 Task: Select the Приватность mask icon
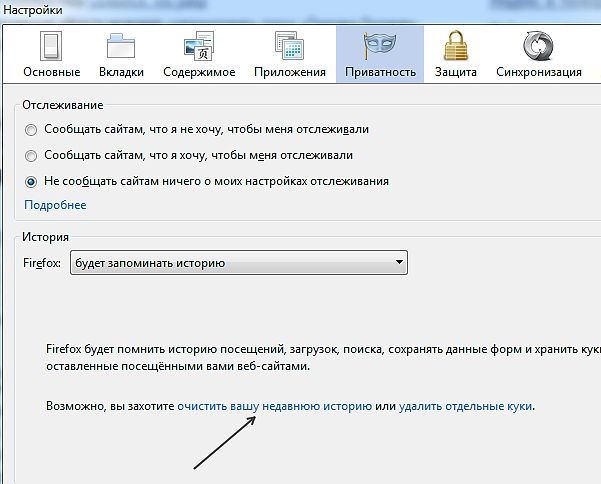(380, 46)
